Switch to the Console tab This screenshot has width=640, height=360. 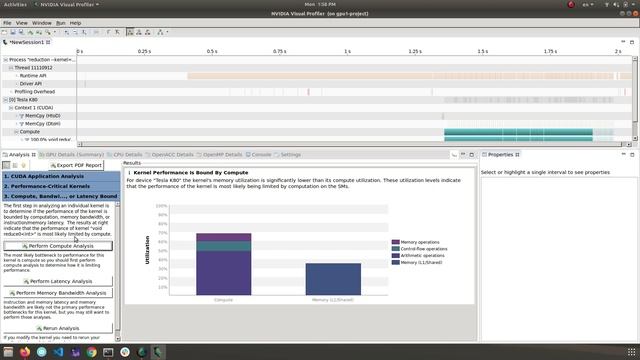(259, 155)
